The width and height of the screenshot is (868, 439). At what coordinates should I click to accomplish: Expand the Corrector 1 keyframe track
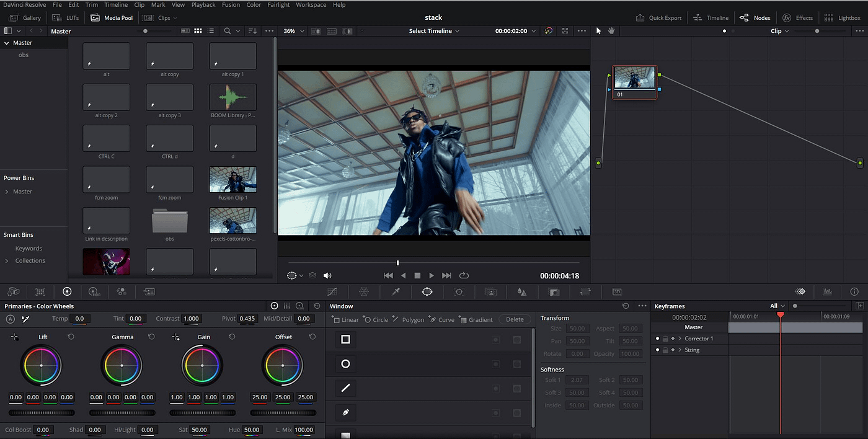point(680,339)
